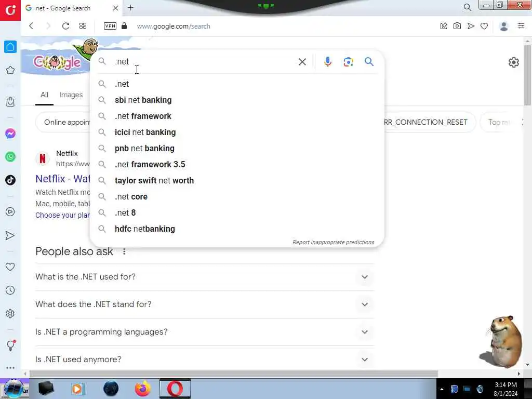
Task: Go back to previous page
Action: [31, 26]
